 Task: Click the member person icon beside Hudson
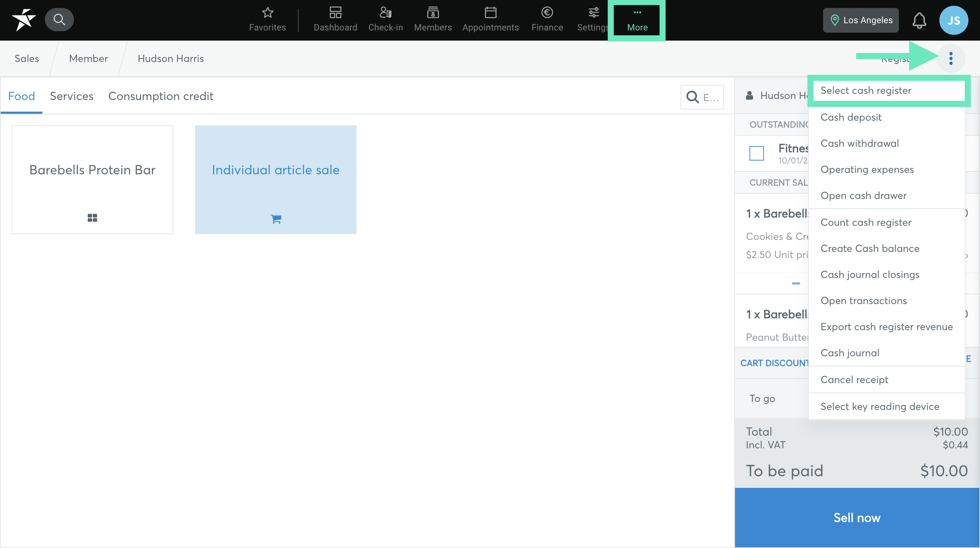pos(749,96)
